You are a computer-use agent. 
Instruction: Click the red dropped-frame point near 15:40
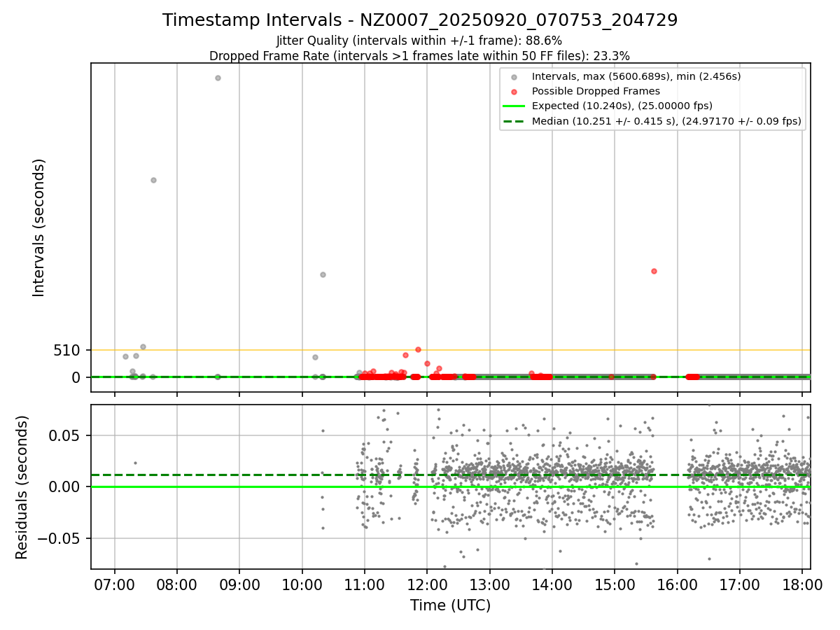pyautogui.click(x=654, y=271)
